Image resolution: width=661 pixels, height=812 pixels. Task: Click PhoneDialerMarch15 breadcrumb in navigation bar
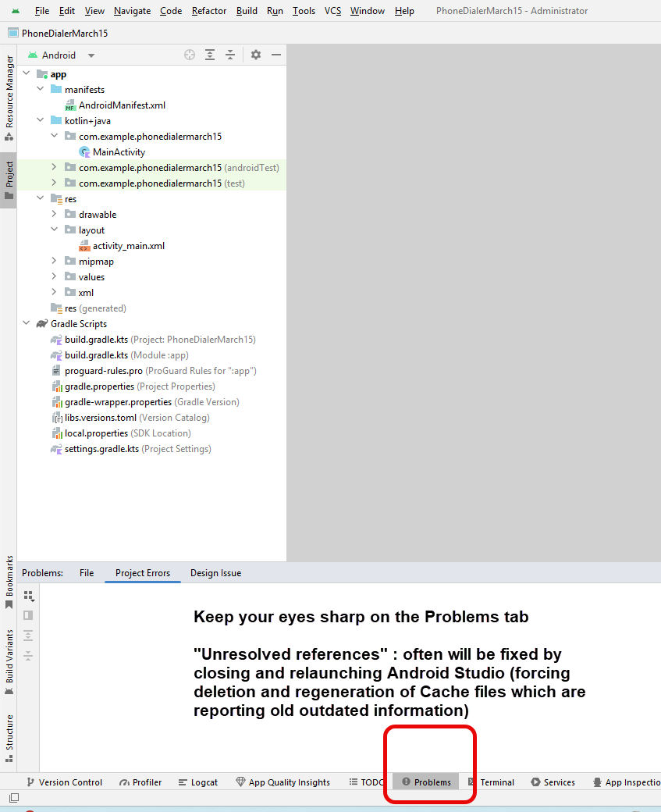58,33
